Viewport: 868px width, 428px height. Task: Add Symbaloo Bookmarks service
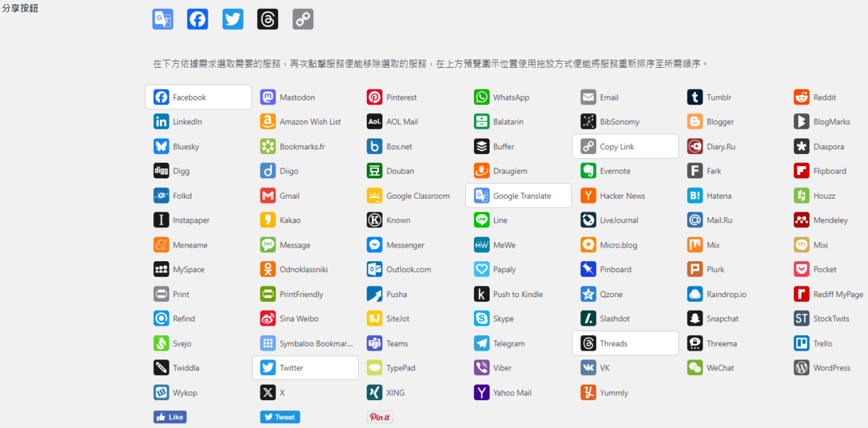305,343
